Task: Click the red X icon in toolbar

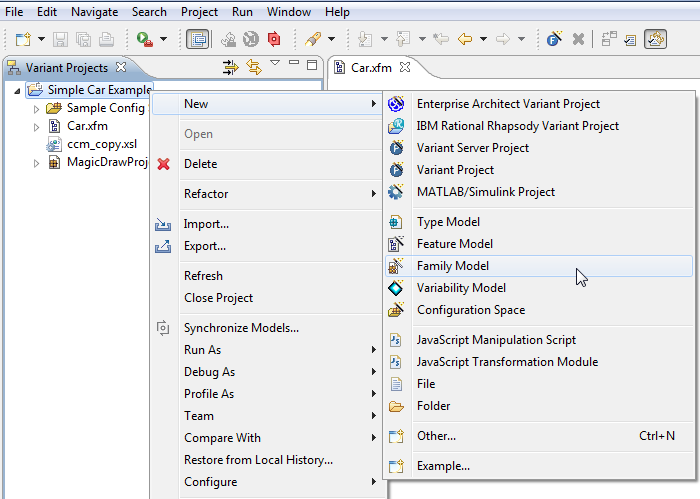Action: tap(578, 39)
